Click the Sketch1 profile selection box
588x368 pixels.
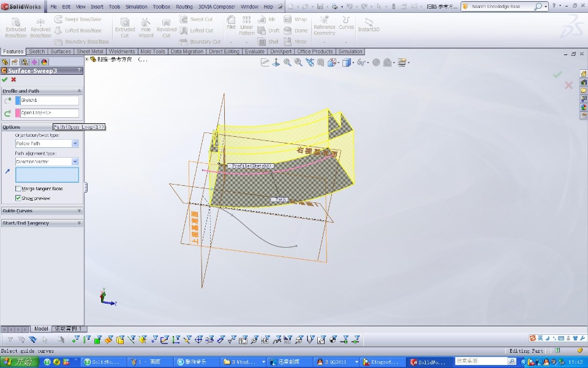50,100
